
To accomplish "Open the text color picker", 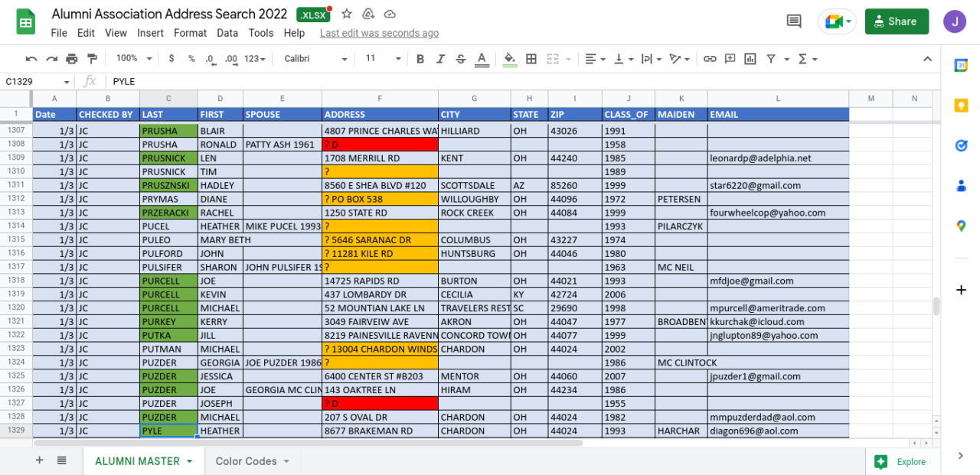I will 482,59.
